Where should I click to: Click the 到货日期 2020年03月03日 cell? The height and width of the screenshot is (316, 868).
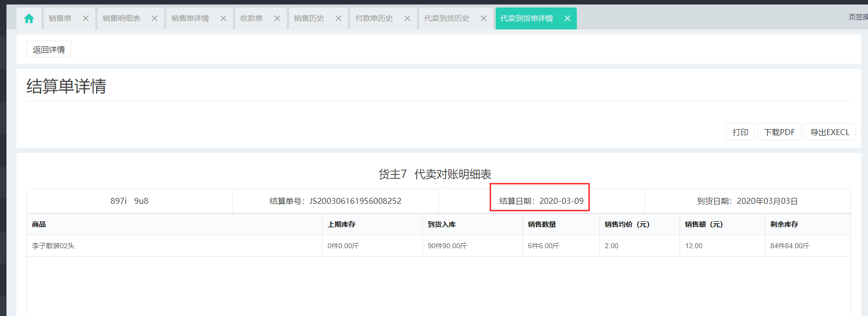tap(747, 201)
